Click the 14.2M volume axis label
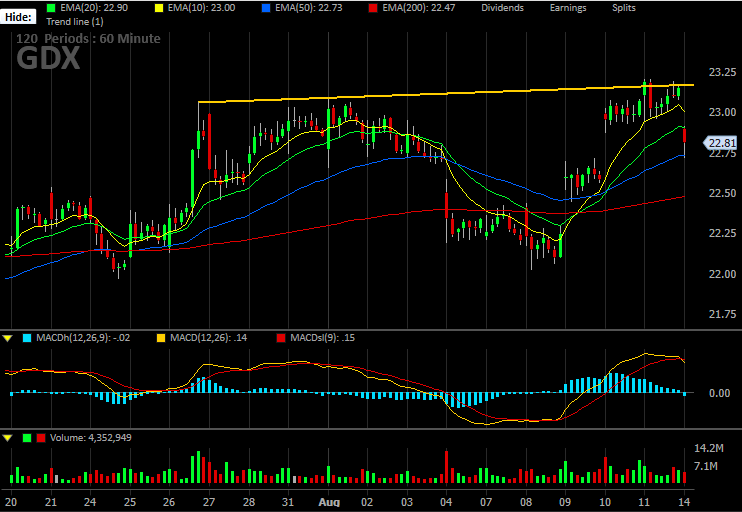The image size is (742, 512). [x=708, y=448]
